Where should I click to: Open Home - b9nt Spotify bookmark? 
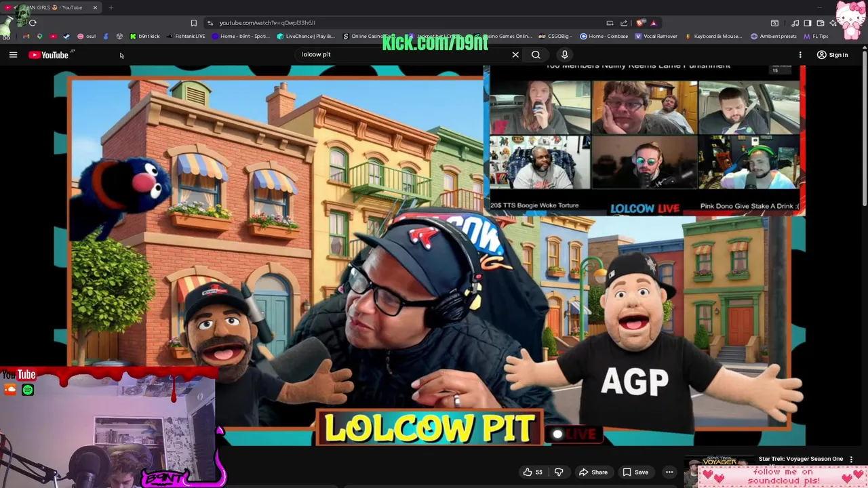coord(241,36)
